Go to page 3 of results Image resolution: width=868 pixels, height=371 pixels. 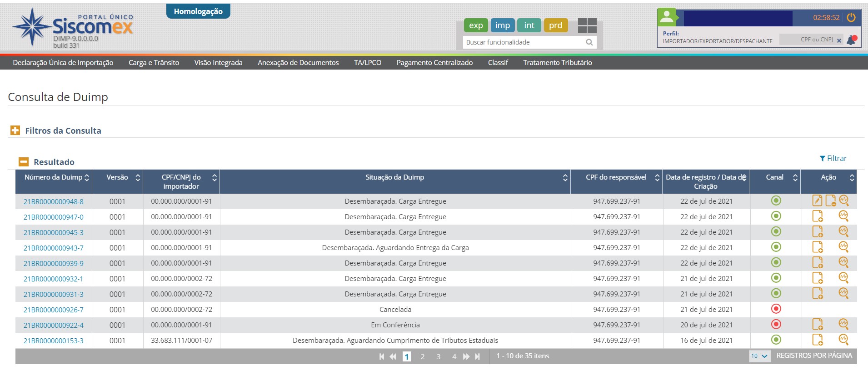coord(438,356)
